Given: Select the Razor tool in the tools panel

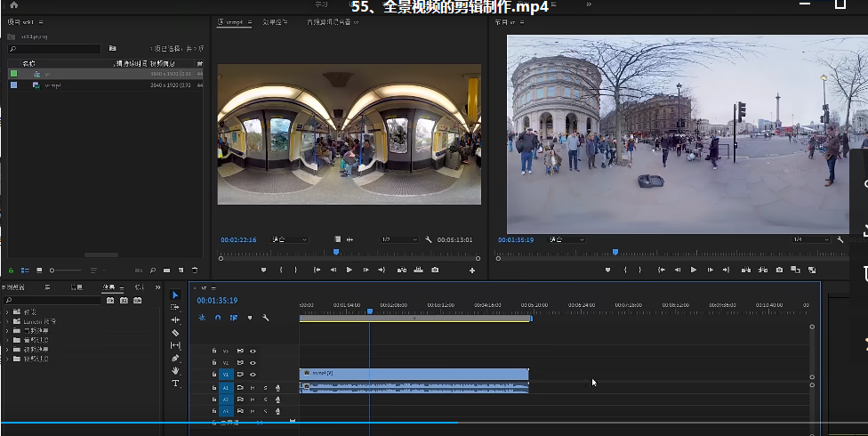Looking at the screenshot, I should [x=175, y=333].
